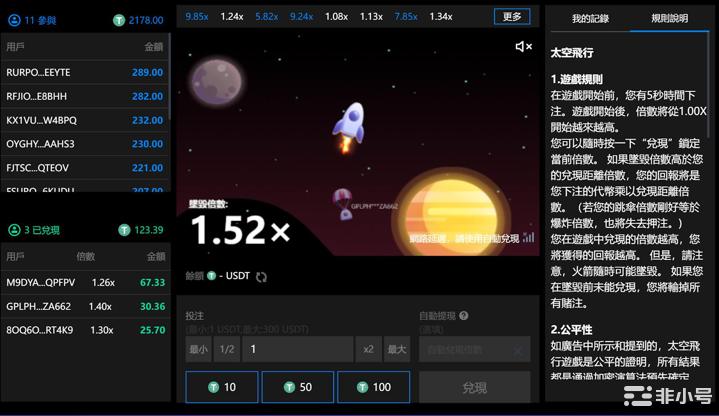
Task: Click the green Tether coin icon beside 2178.00
Action: (119, 20)
